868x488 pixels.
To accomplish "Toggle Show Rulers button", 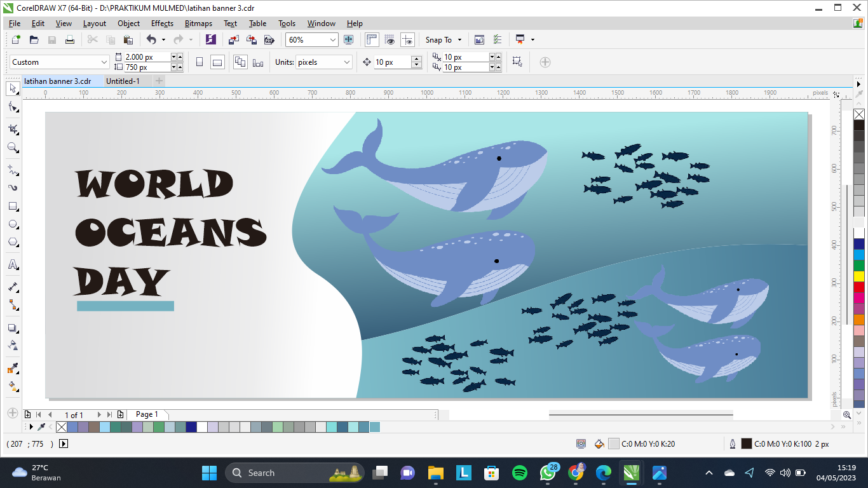I will tap(372, 40).
